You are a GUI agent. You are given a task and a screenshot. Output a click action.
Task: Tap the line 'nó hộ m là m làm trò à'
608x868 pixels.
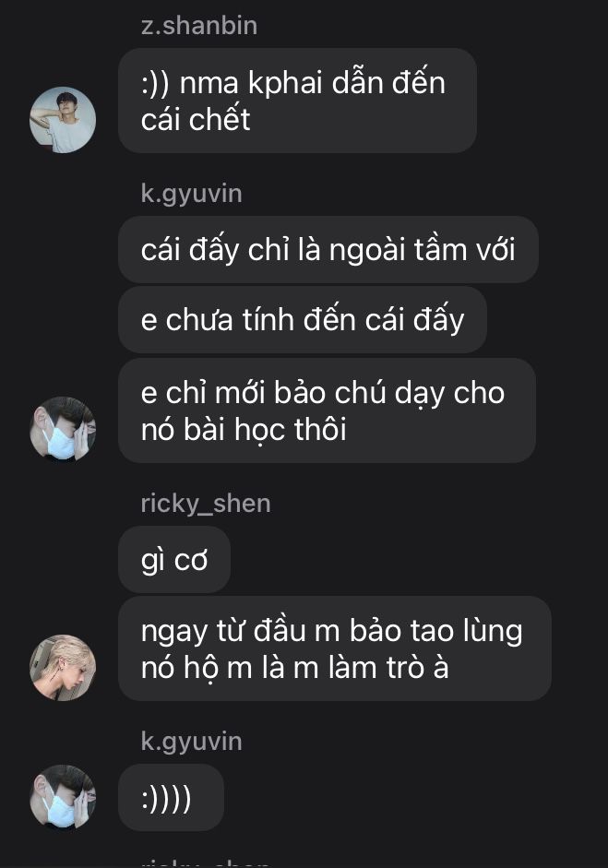[x=294, y=667]
